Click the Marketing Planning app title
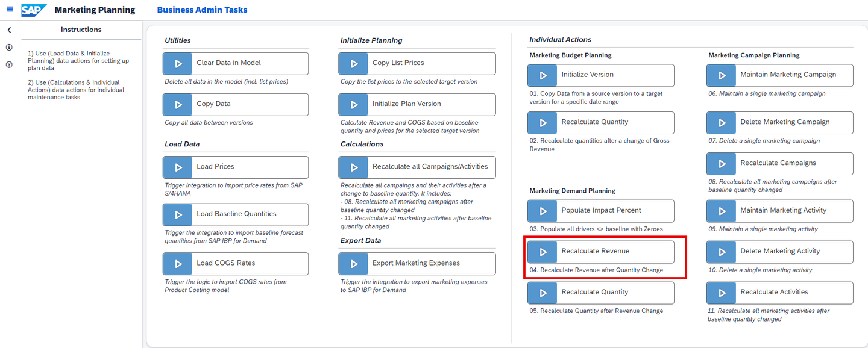 click(x=95, y=10)
